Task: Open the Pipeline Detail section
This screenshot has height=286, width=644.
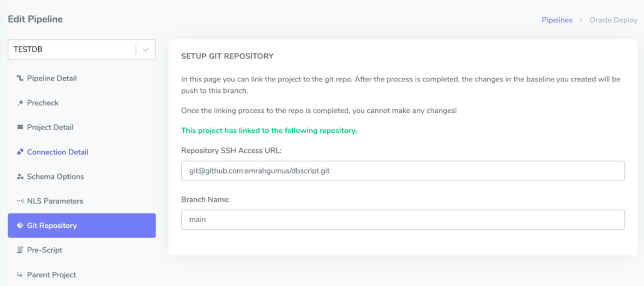Action: coord(52,78)
